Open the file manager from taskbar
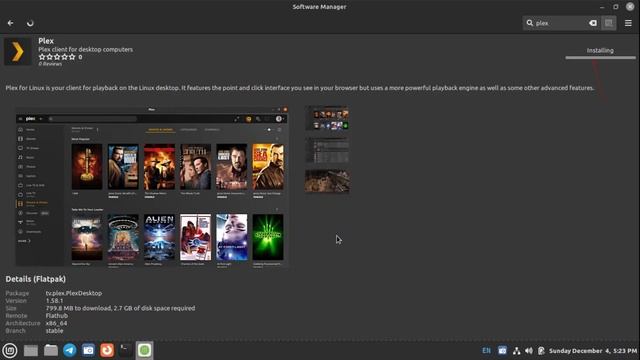The image size is (640, 360). 51,350
